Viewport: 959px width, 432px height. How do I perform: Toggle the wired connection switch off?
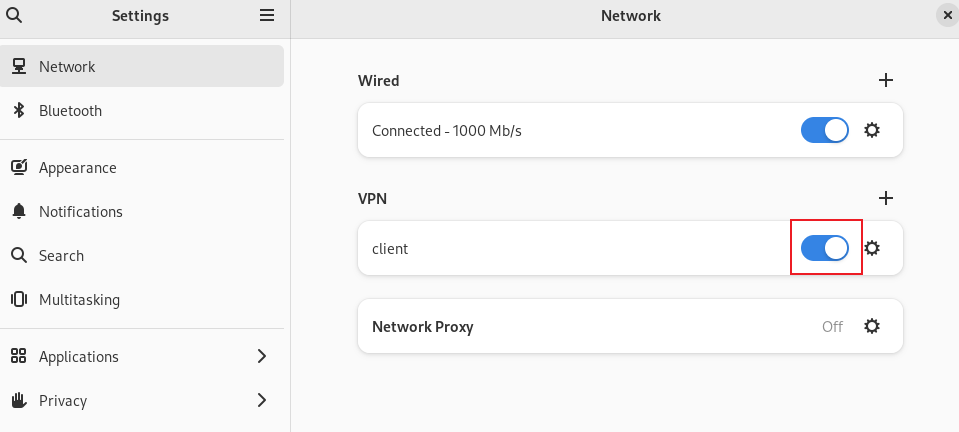click(x=824, y=130)
